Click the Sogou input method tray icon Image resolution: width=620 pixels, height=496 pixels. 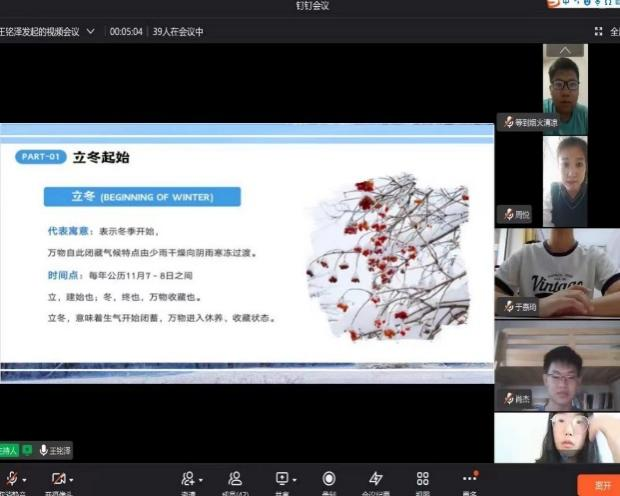(x=553, y=4)
